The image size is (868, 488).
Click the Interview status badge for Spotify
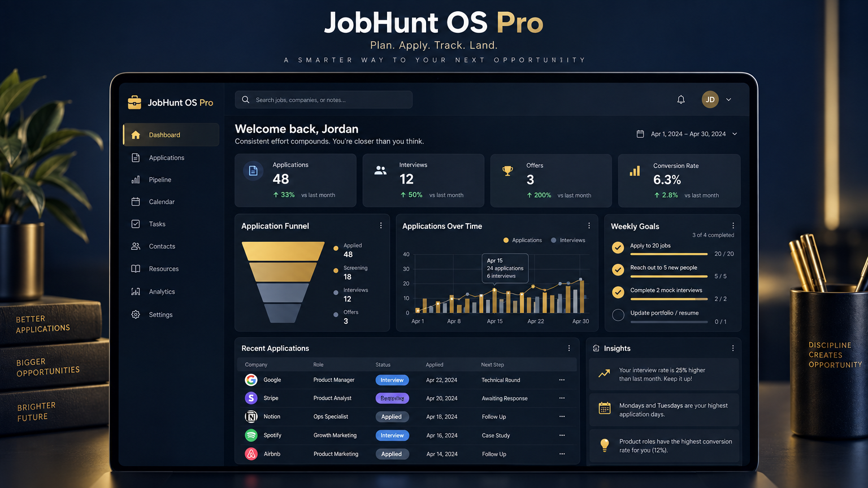[392, 435]
